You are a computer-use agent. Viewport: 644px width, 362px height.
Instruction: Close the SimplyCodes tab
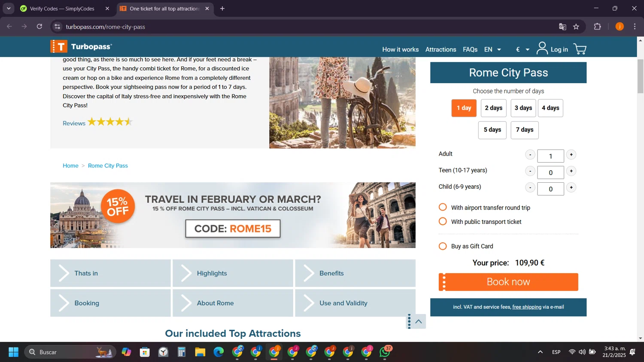[x=107, y=9]
